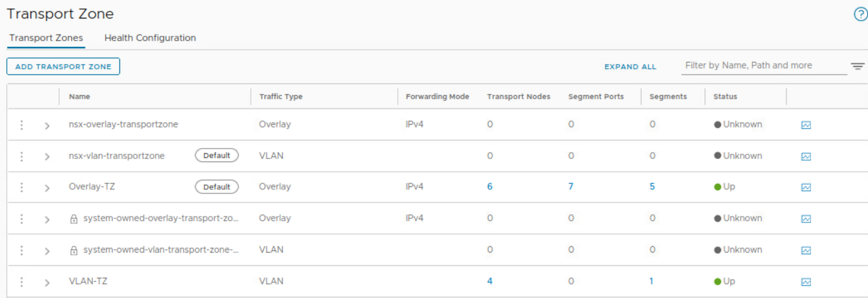Click the lock icon on system-owned-overlay transport zone

click(74, 219)
